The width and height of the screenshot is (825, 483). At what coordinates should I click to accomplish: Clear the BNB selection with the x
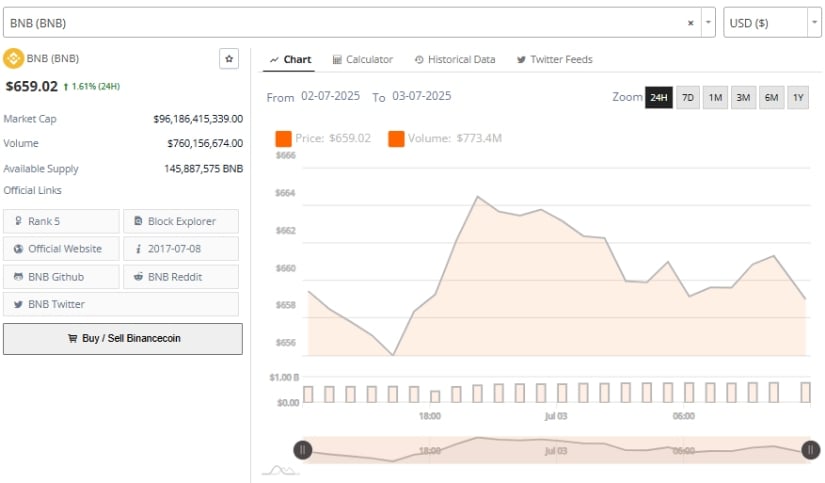tap(690, 23)
